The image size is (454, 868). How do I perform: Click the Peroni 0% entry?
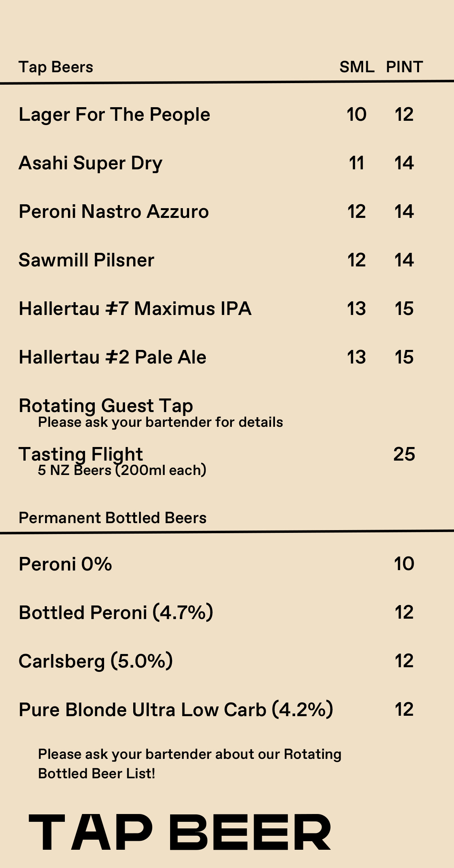(65, 564)
